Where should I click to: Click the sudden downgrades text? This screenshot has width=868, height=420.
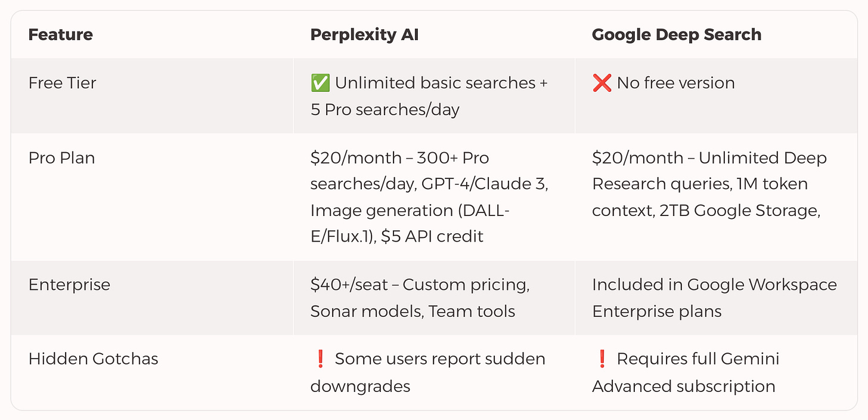(x=360, y=386)
